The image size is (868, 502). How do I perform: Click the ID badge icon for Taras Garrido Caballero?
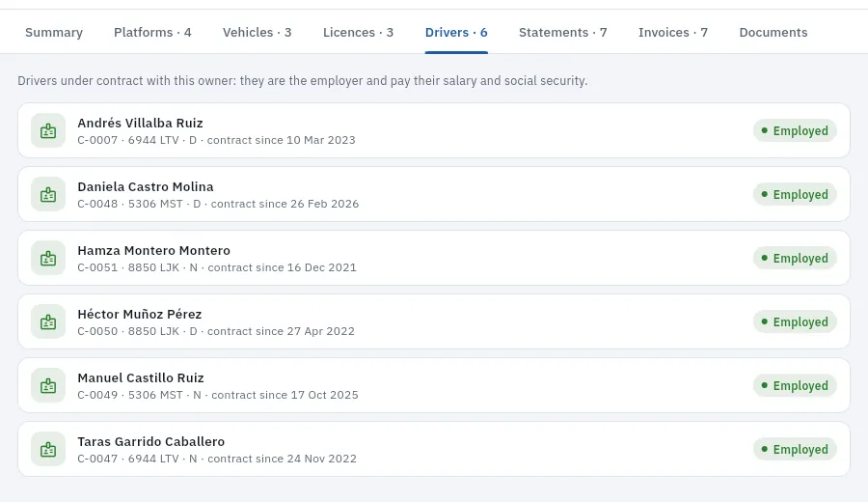tap(48, 449)
